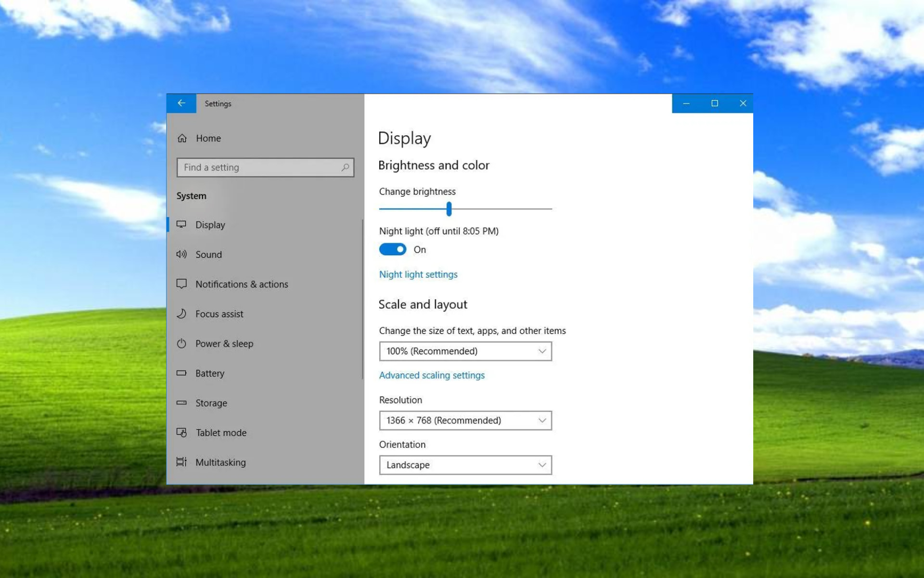Viewport: 924px width, 578px height.
Task: Select Sound in the sidebar
Action: pyautogui.click(x=208, y=254)
